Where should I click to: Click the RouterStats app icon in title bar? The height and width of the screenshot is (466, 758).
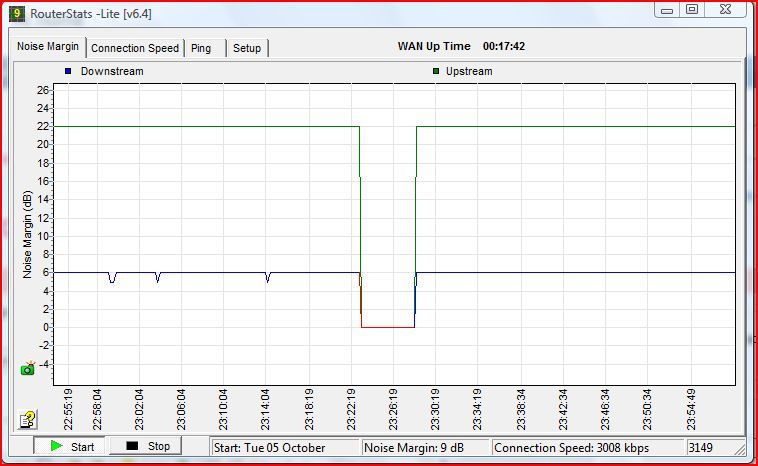click(17, 13)
